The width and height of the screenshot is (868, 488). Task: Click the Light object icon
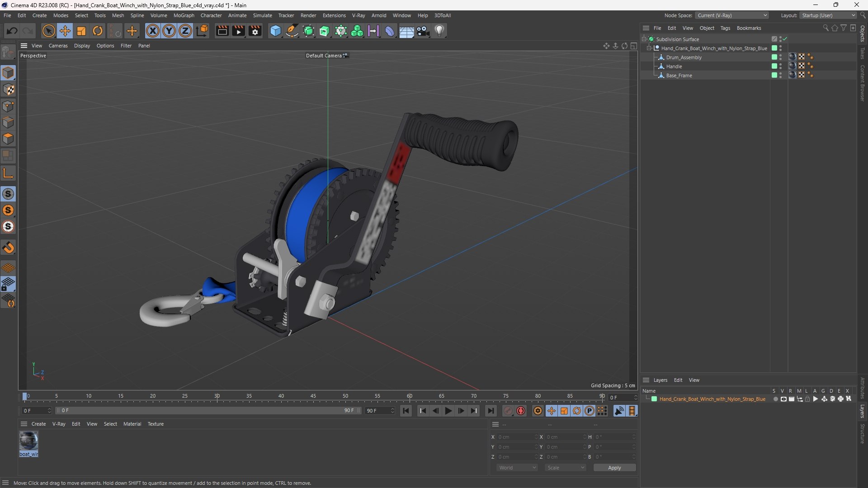(x=439, y=31)
